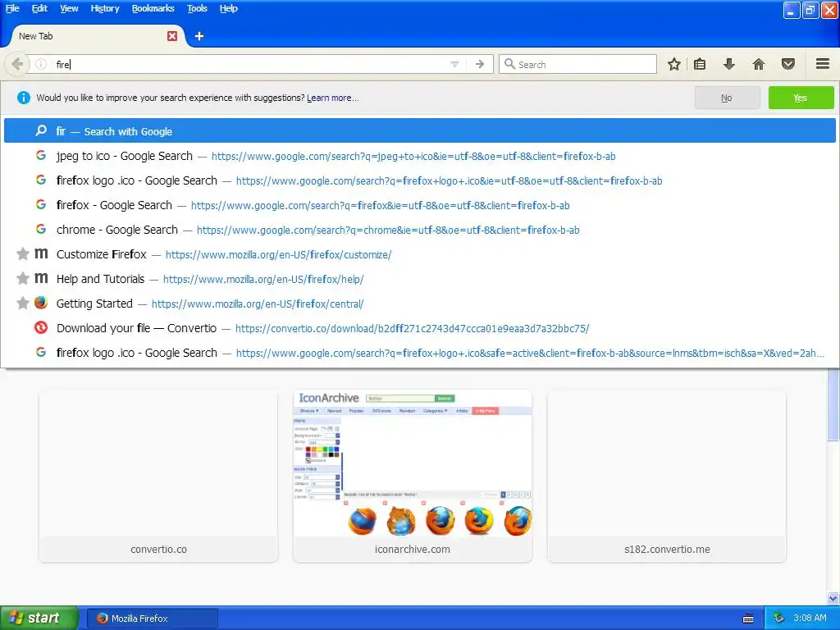
Task: Open the hamburger menu
Action: point(823,64)
